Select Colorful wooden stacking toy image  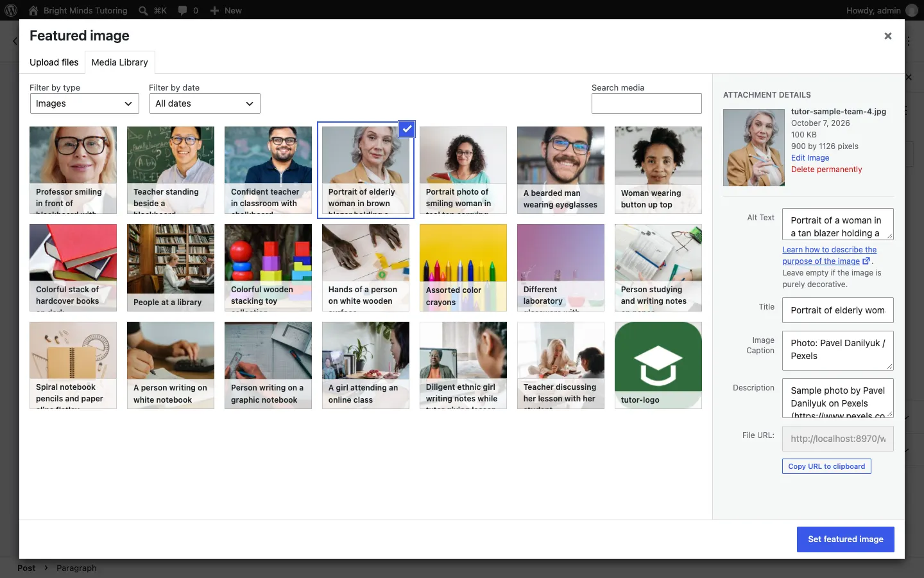click(268, 268)
